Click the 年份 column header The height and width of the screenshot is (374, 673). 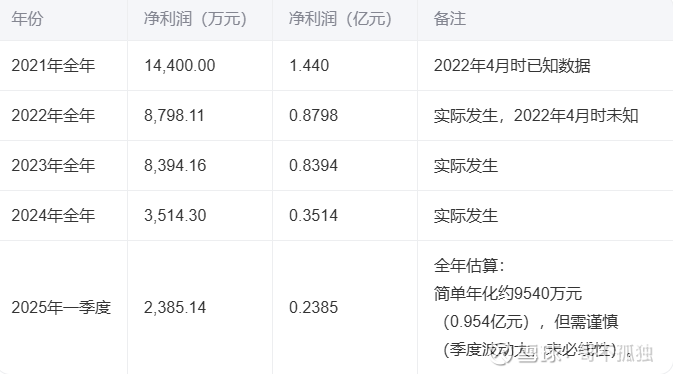click(x=27, y=19)
